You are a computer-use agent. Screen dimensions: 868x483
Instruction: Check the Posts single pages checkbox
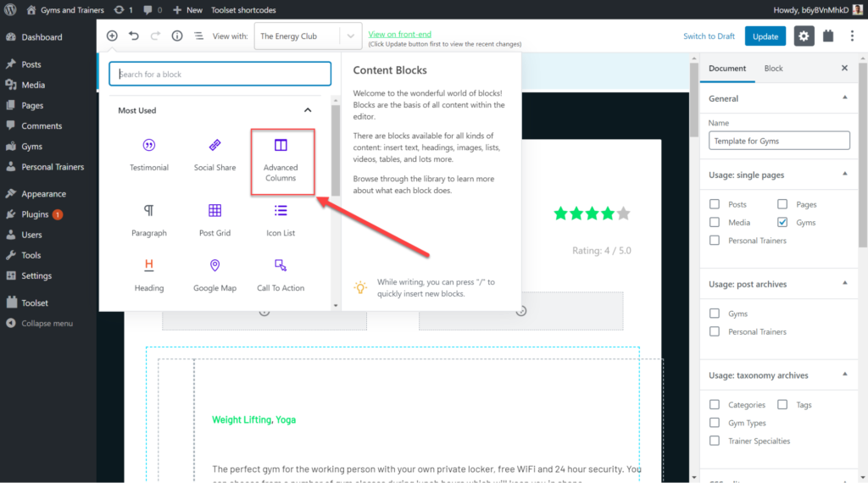point(715,204)
